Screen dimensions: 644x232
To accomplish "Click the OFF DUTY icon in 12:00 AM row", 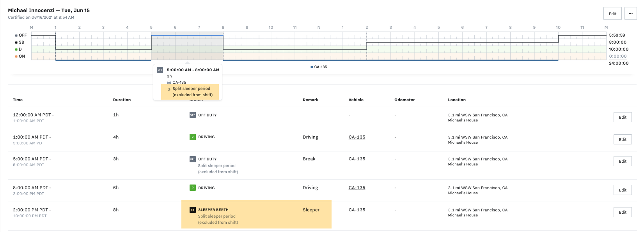I will [192, 115].
